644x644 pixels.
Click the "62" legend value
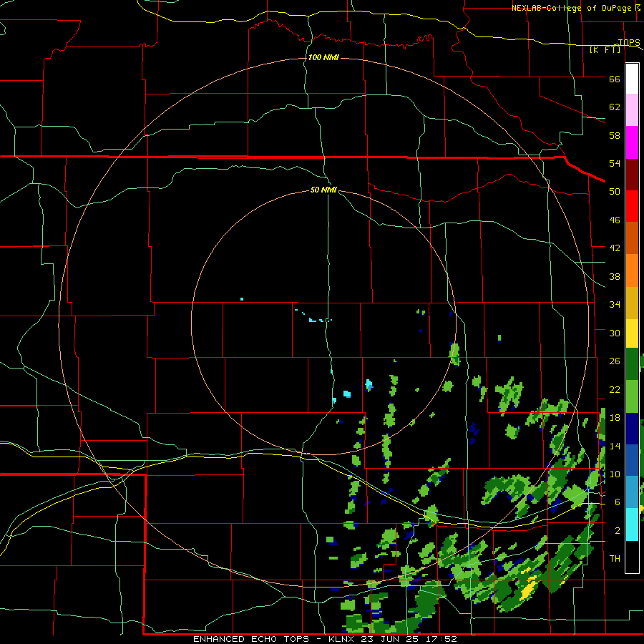coord(615,107)
